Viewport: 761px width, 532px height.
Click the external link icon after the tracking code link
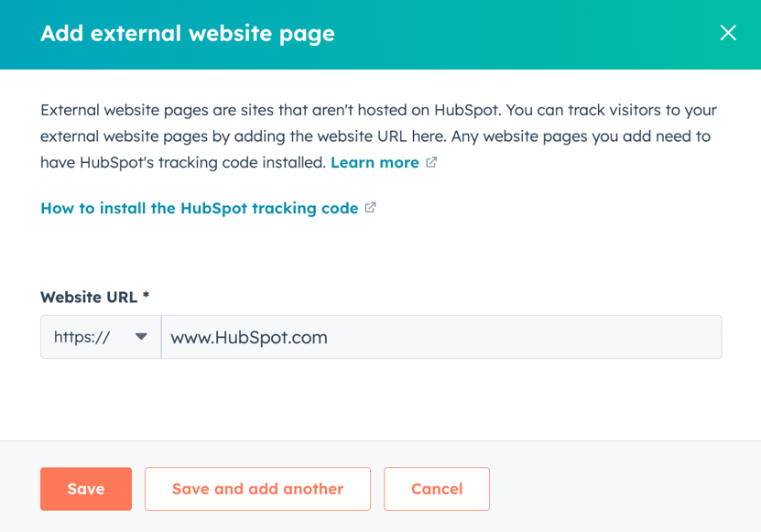(370, 208)
